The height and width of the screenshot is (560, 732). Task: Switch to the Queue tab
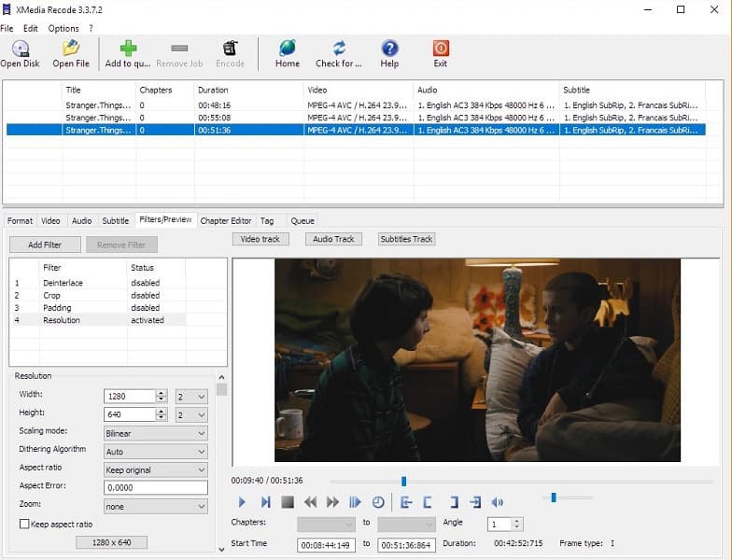(x=303, y=220)
